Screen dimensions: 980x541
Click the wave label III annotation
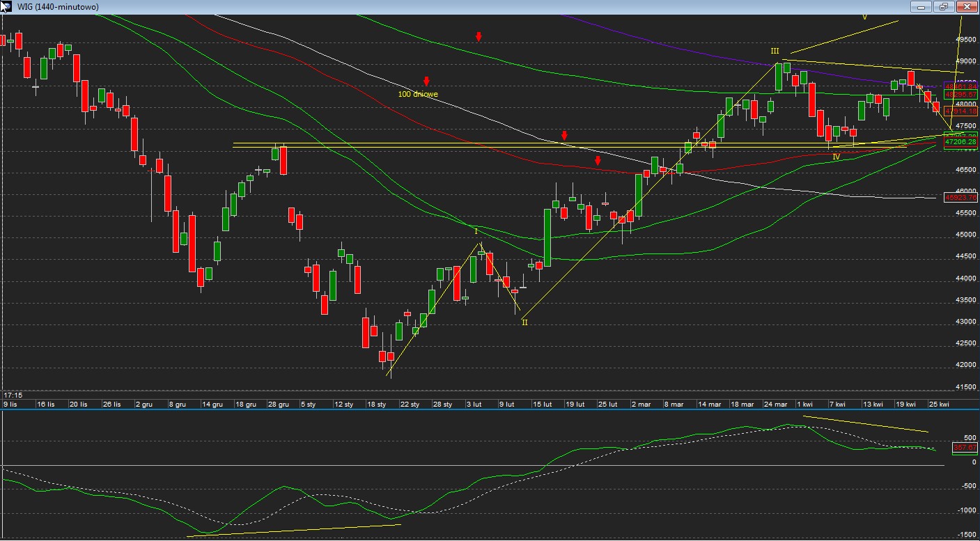coord(775,52)
